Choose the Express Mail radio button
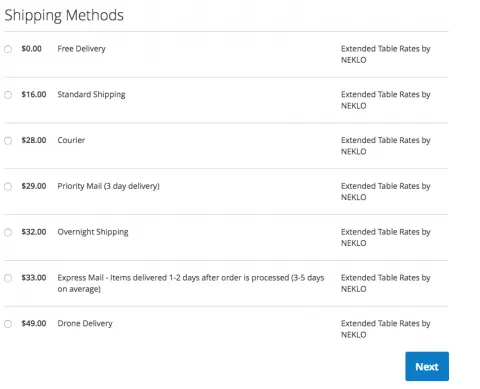Image resolution: width=480 pixels, height=389 pixels. pyautogui.click(x=8, y=278)
